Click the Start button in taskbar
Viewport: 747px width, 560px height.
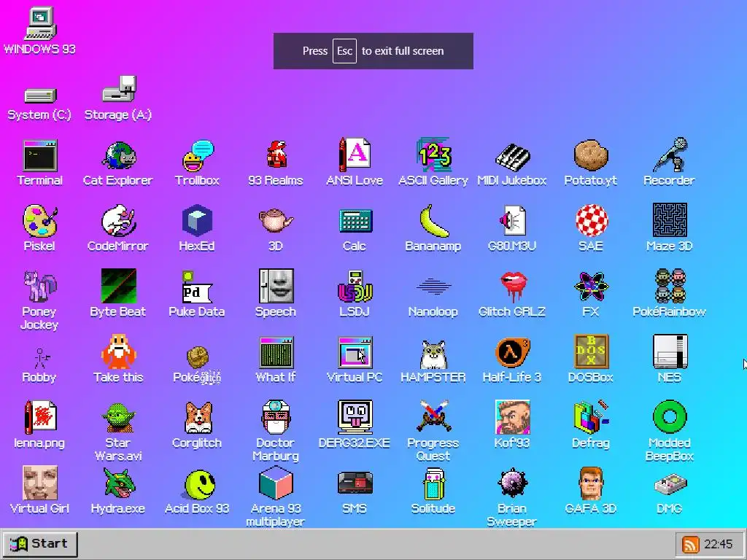click(x=40, y=544)
